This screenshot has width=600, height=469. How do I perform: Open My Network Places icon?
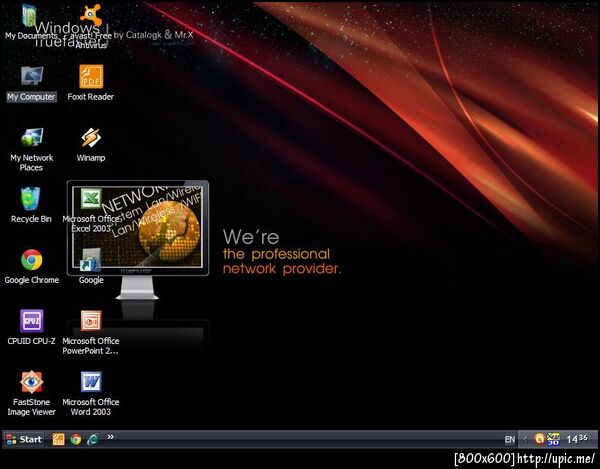click(31, 150)
